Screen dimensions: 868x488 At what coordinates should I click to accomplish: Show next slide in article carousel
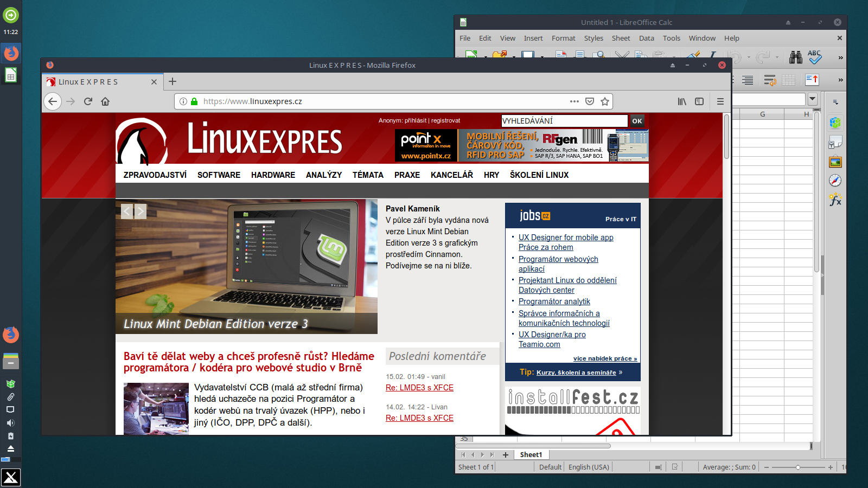pyautogui.click(x=140, y=211)
